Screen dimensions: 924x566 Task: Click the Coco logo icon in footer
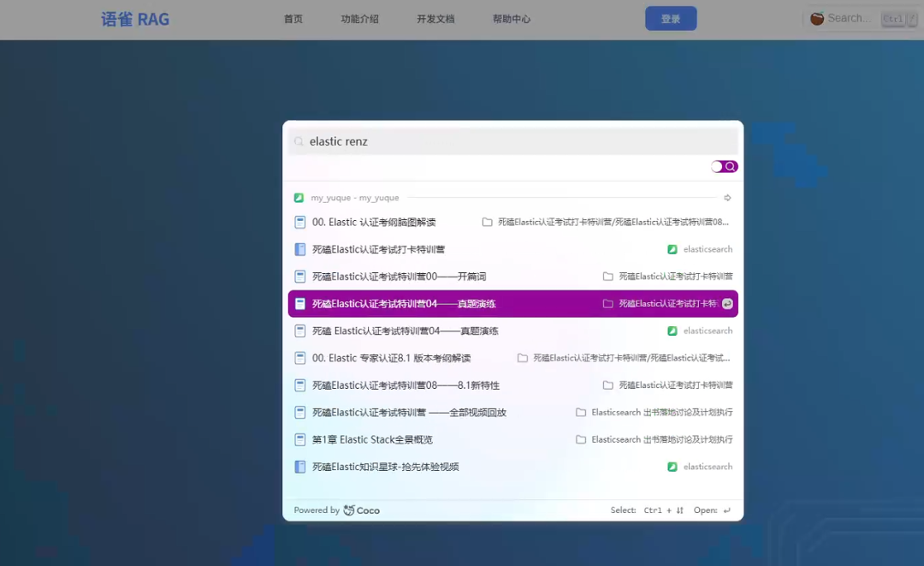[x=349, y=510]
